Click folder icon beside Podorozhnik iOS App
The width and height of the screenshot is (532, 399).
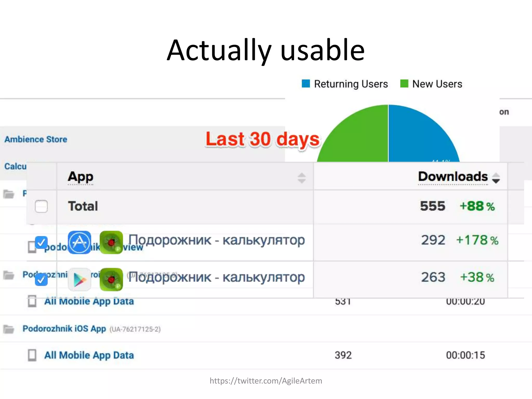[9, 329]
